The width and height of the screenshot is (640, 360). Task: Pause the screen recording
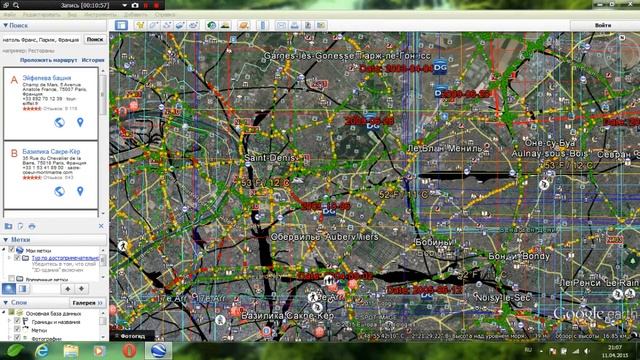(146, 5)
